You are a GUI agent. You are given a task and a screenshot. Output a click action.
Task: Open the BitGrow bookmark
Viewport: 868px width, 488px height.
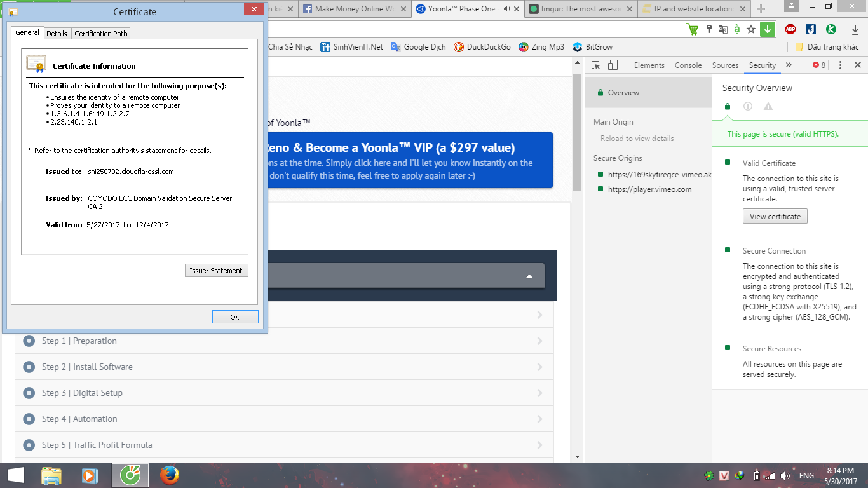point(592,47)
